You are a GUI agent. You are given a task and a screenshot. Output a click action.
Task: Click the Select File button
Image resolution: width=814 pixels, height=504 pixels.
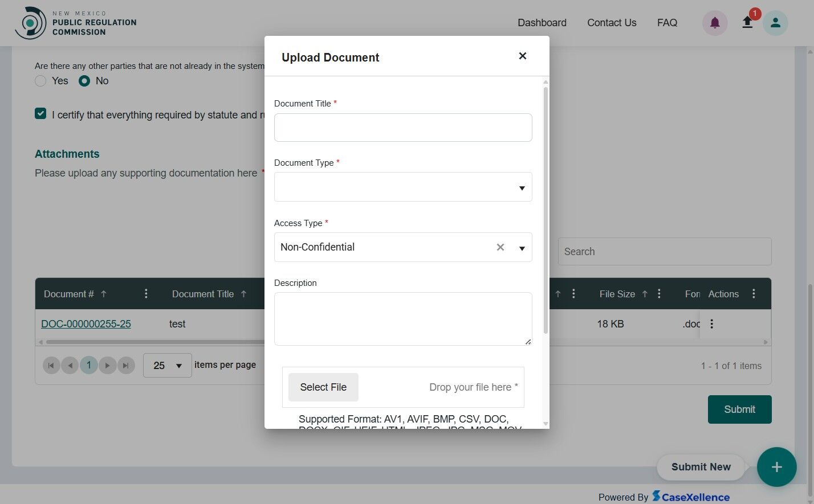point(323,387)
